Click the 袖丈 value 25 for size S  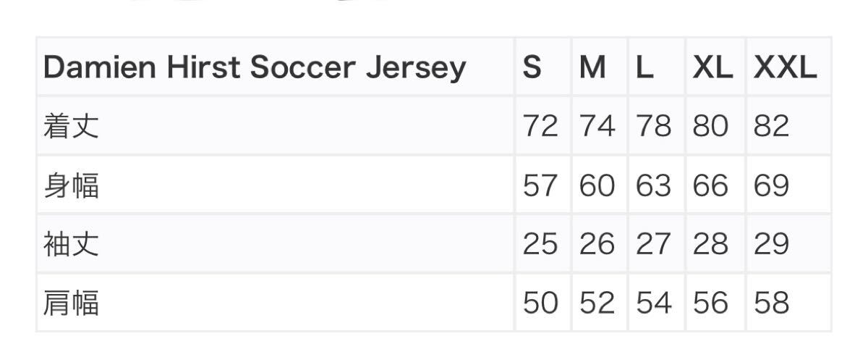541,245
